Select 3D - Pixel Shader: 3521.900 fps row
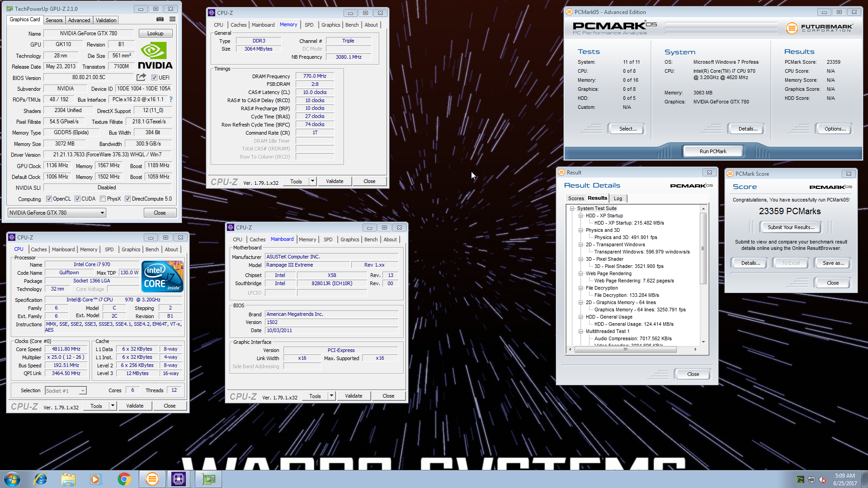Screen dimensions: 868x488 pos(629,266)
